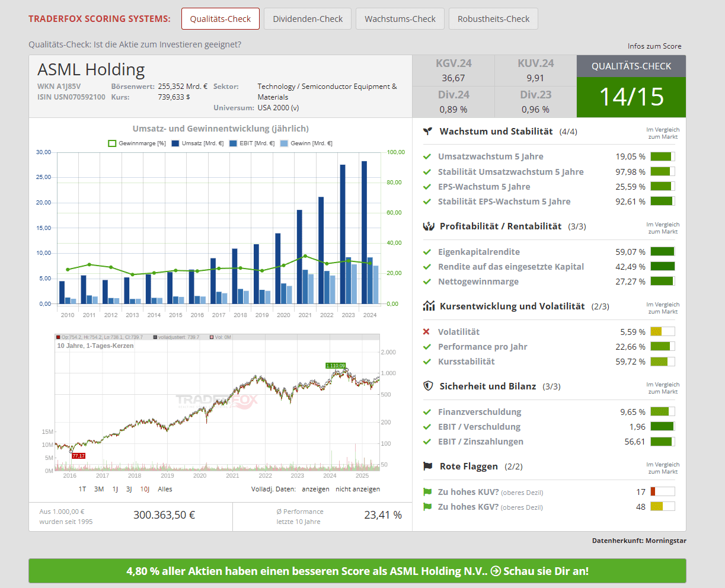Screen dimensions: 725x588
Task: Click checkmark beside Kursstabilität
Action: click(427, 362)
